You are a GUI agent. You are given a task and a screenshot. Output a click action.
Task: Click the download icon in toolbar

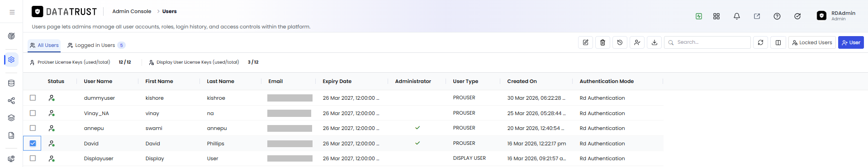coord(654,42)
